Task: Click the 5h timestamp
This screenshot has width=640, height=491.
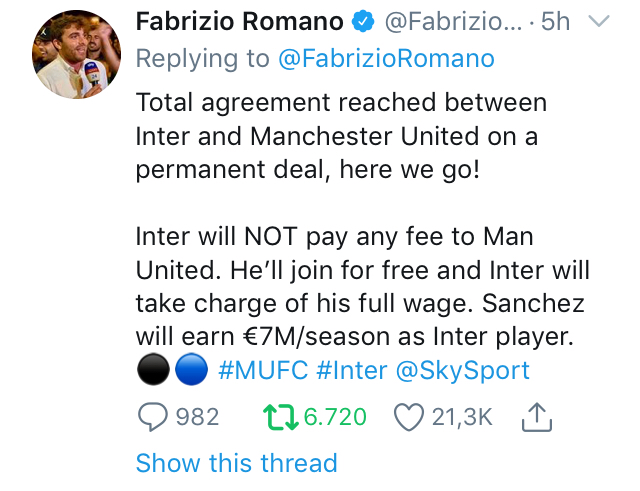Action: [x=555, y=21]
